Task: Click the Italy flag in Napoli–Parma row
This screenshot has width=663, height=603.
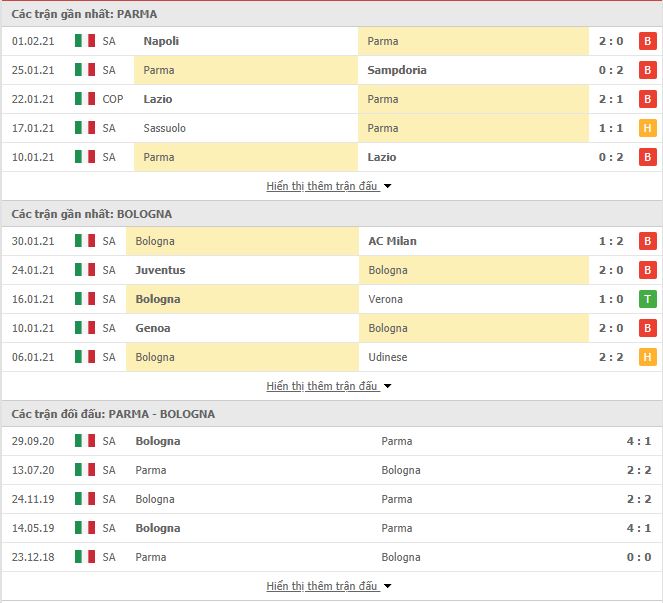Action: click(x=85, y=41)
